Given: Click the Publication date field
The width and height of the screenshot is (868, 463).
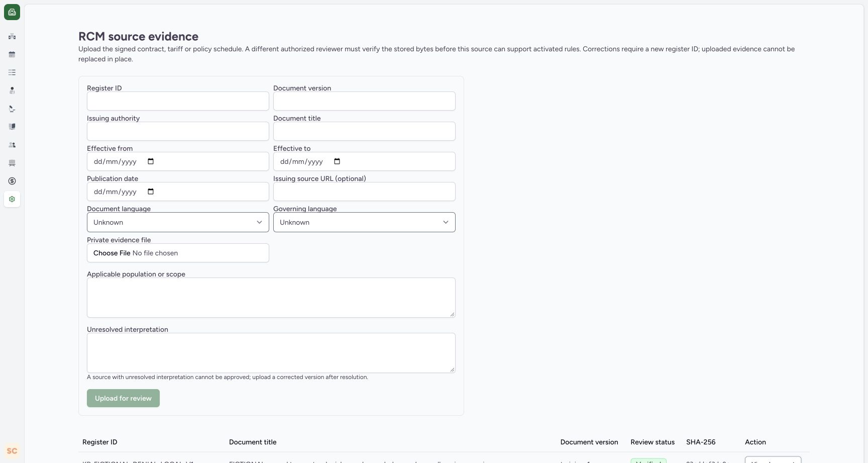Looking at the screenshot, I should click(x=178, y=192).
